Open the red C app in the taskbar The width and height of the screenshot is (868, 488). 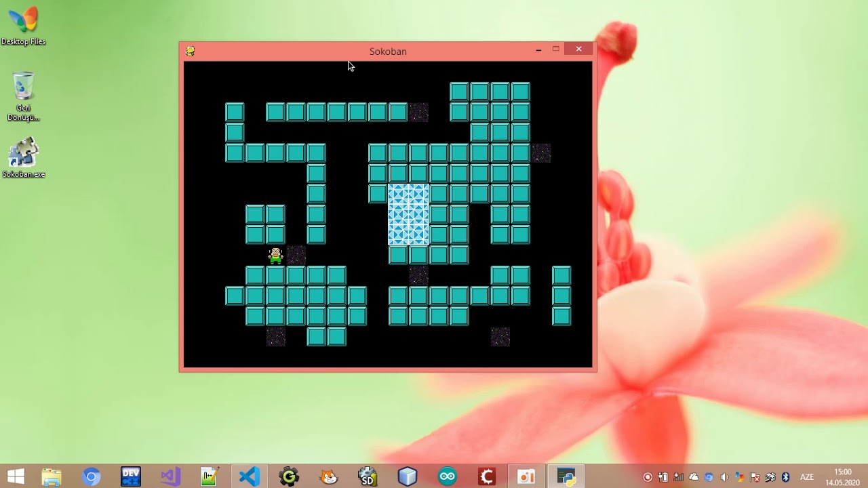tap(486, 476)
